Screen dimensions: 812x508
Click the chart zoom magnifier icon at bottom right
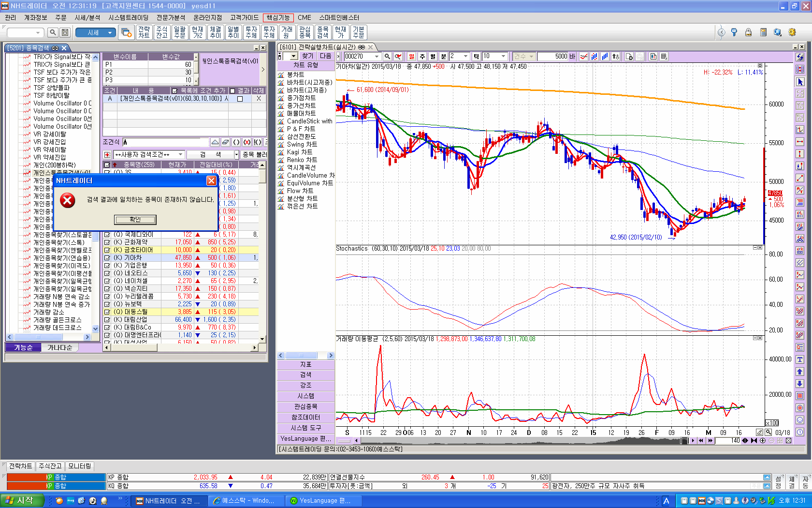click(768, 433)
